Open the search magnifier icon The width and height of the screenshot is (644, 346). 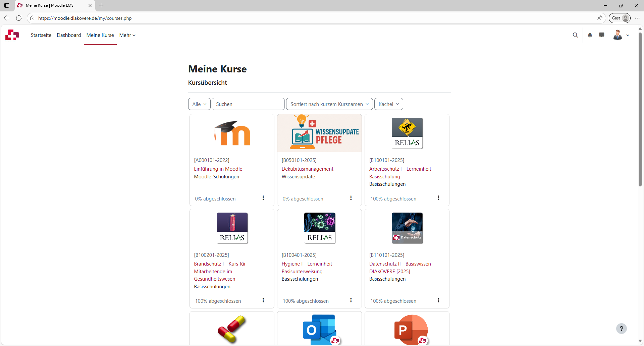coord(575,35)
